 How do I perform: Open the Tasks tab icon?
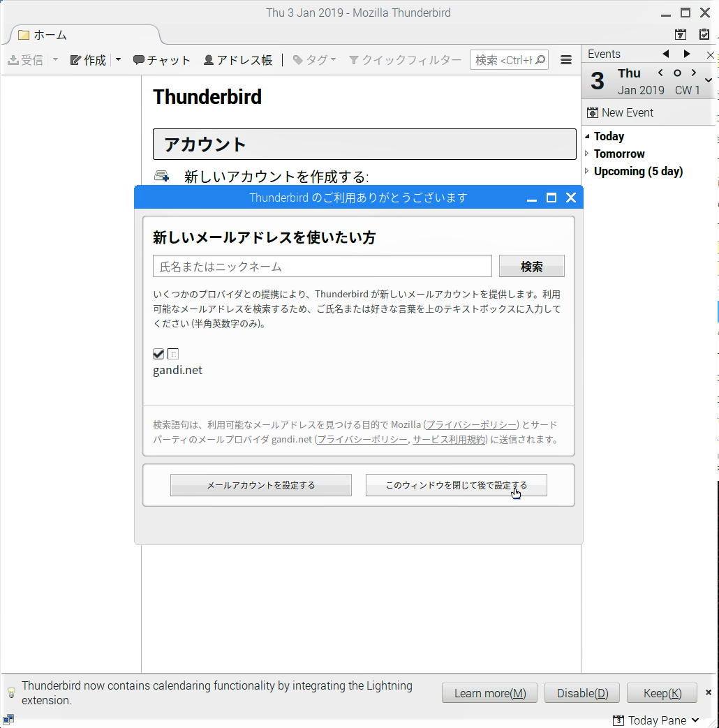click(704, 34)
